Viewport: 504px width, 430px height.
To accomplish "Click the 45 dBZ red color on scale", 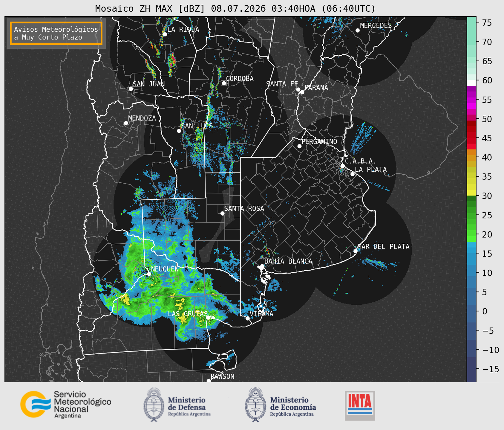I will pyautogui.click(x=471, y=138).
